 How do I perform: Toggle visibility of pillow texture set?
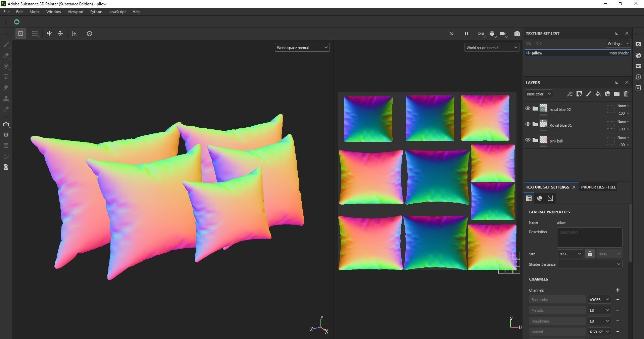pos(528,53)
